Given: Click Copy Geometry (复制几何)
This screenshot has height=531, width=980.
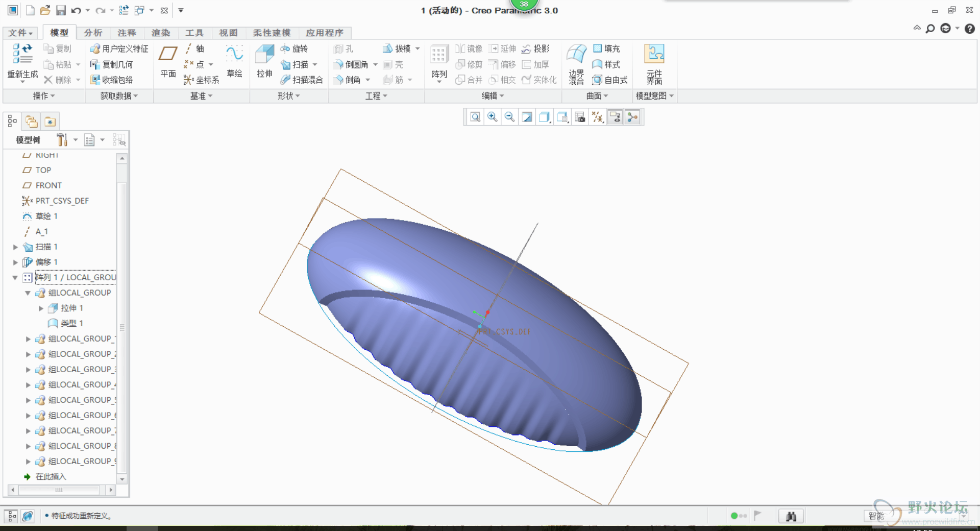Looking at the screenshot, I should click(112, 64).
